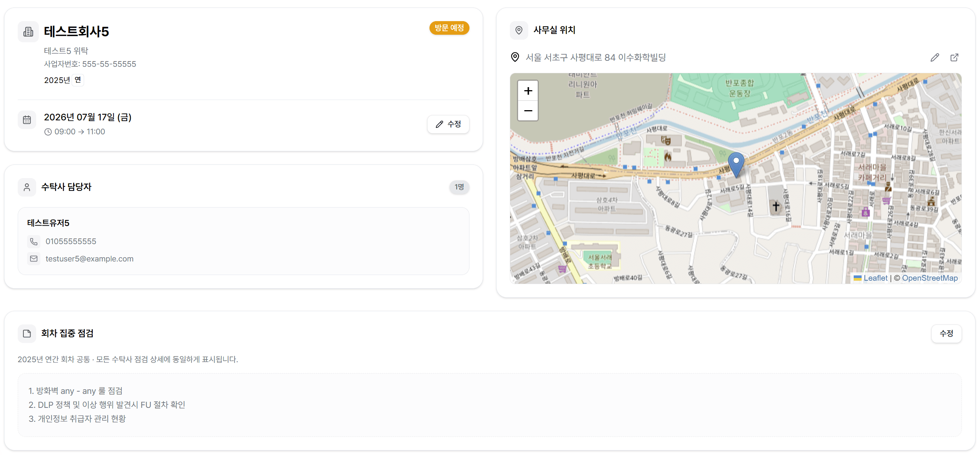Click the mail icon beside testuser5@example.com
Image resolution: width=980 pixels, height=455 pixels.
point(34,259)
